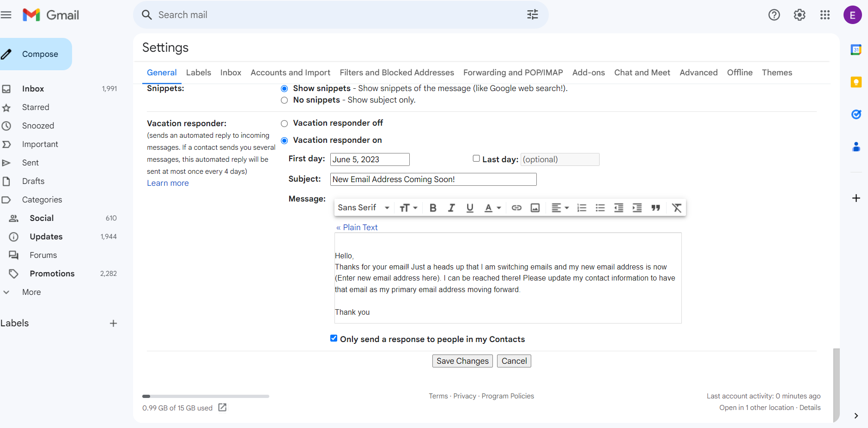This screenshot has width=868, height=428.
Task: Select the underline formatting icon
Action: (x=469, y=208)
